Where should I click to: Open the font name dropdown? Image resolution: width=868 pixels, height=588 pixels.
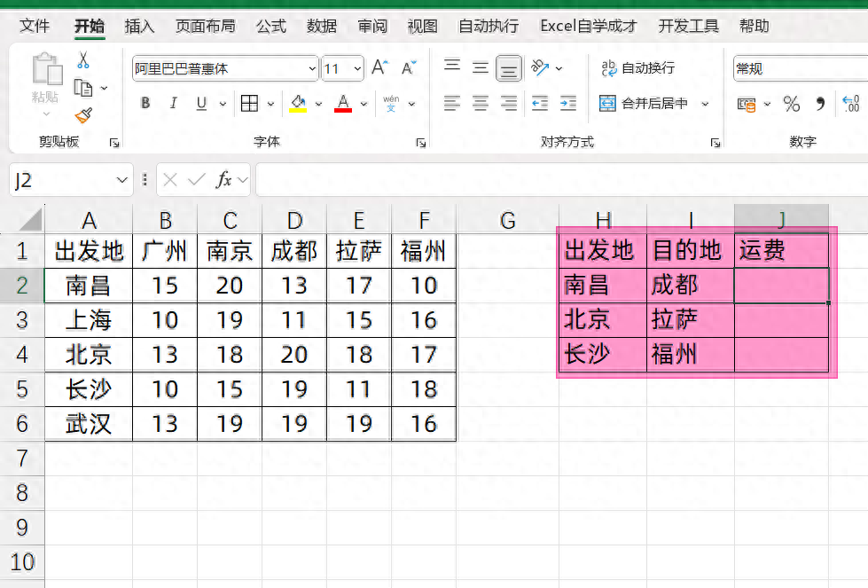coord(312,68)
